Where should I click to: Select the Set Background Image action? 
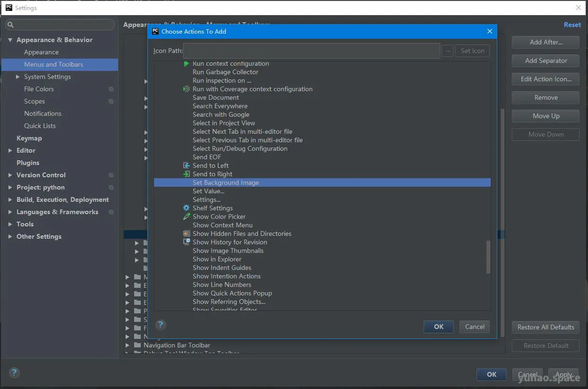point(322,182)
